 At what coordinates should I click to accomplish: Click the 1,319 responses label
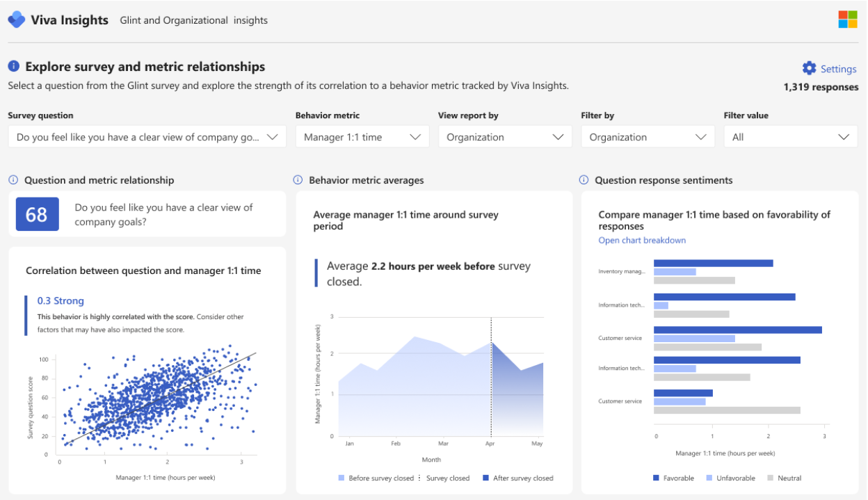pyautogui.click(x=821, y=87)
